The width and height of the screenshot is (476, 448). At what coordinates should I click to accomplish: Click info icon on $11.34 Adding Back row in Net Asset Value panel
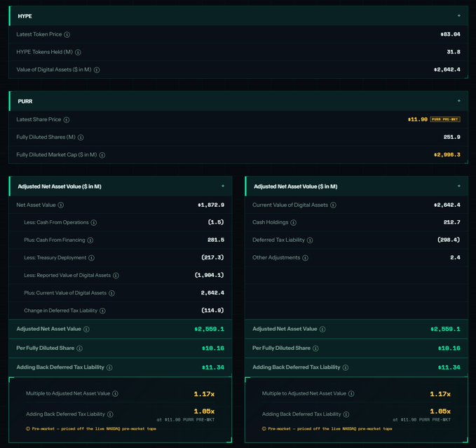(x=109, y=367)
